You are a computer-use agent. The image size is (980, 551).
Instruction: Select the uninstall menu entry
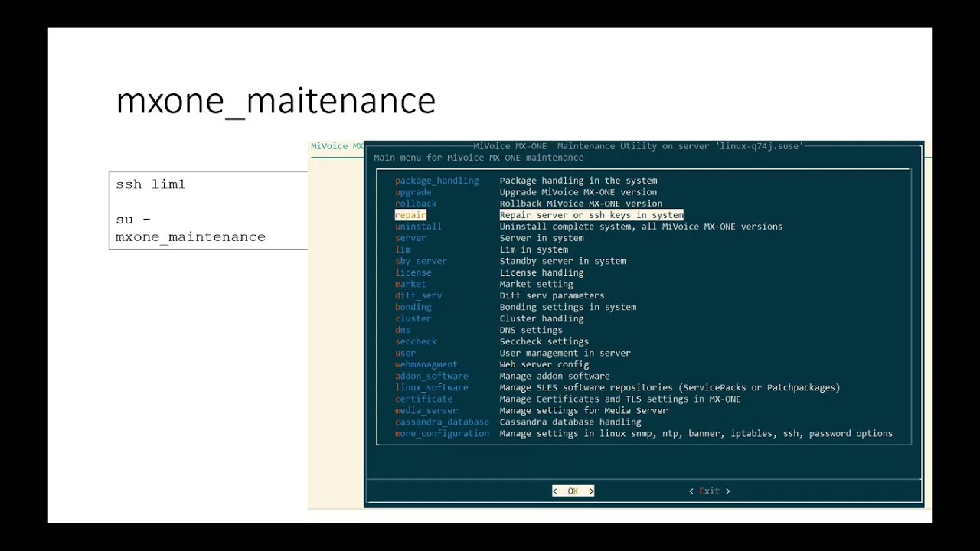click(x=418, y=227)
